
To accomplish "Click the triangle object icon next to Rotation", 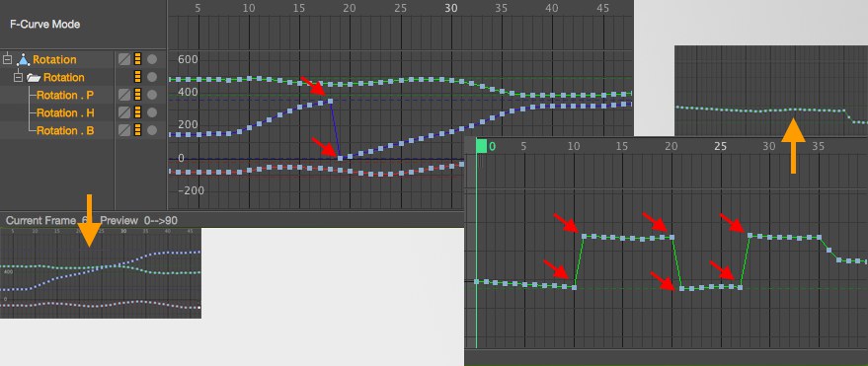I will click(24, 59).
